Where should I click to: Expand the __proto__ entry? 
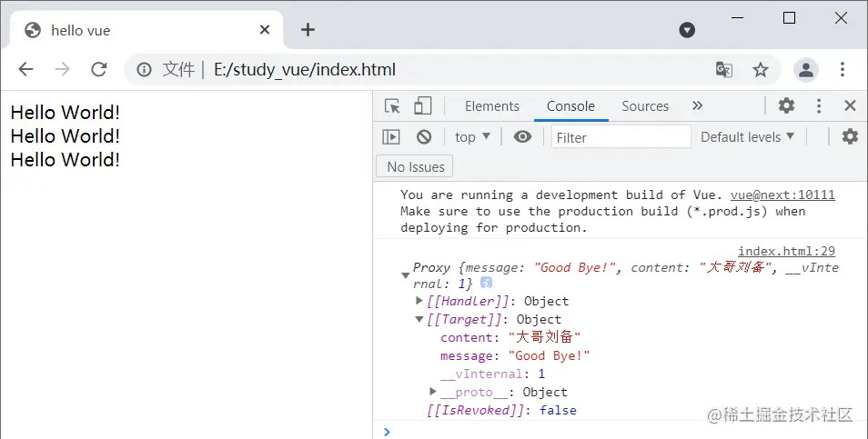[433, 392]
